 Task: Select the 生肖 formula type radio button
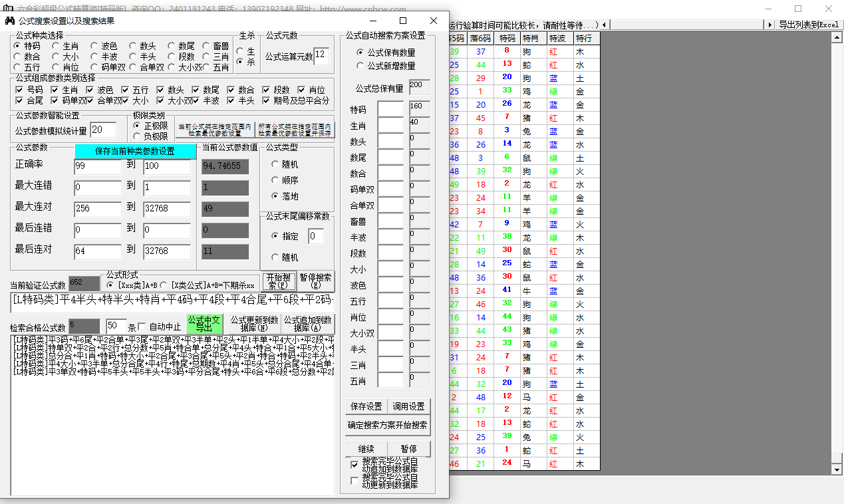tap(57, 47)
